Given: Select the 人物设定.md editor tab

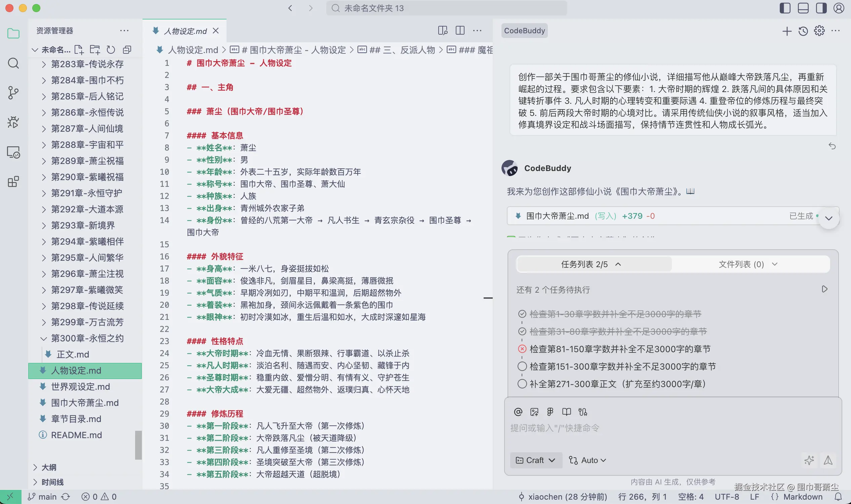Looking at the screenshot, I should click(185, 31).
